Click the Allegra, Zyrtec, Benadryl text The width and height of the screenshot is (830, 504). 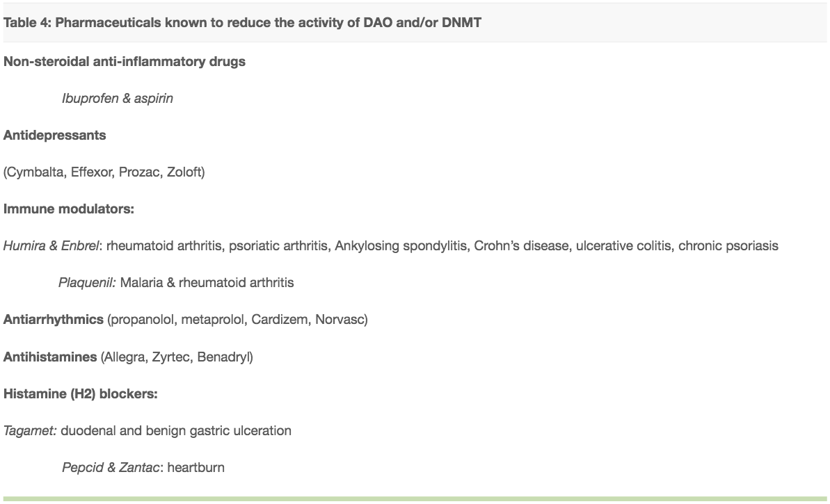(177, 357)
